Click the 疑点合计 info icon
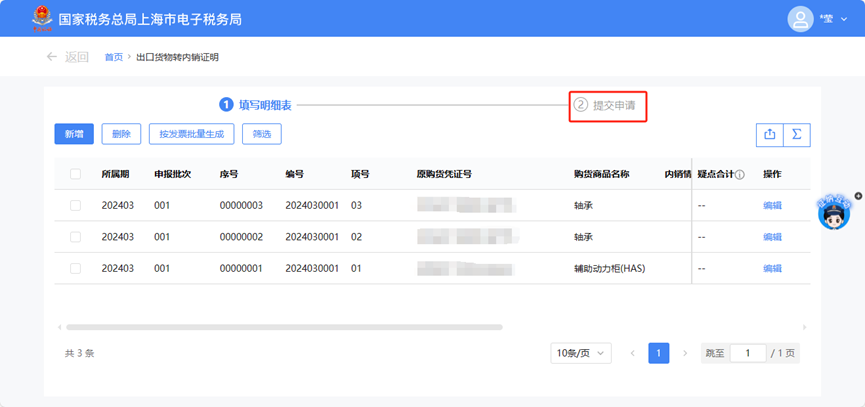 tap(740, 175)
